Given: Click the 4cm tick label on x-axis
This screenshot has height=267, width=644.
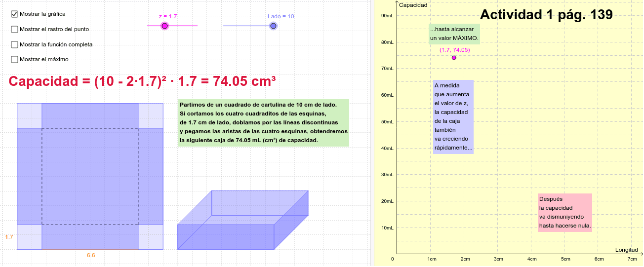Looking at the screenshot, I should tap(532, 259).
